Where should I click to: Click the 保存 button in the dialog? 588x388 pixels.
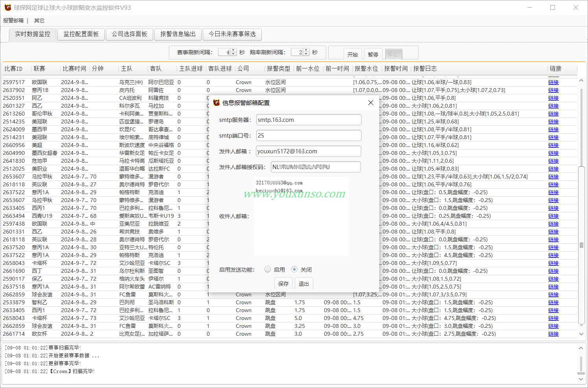pyautogui.click(x=283, y=283)
